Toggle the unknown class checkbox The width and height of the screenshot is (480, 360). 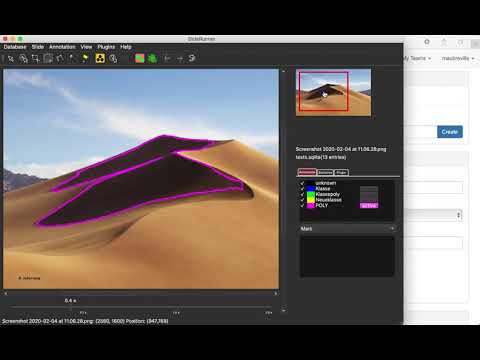click(302, 183)
